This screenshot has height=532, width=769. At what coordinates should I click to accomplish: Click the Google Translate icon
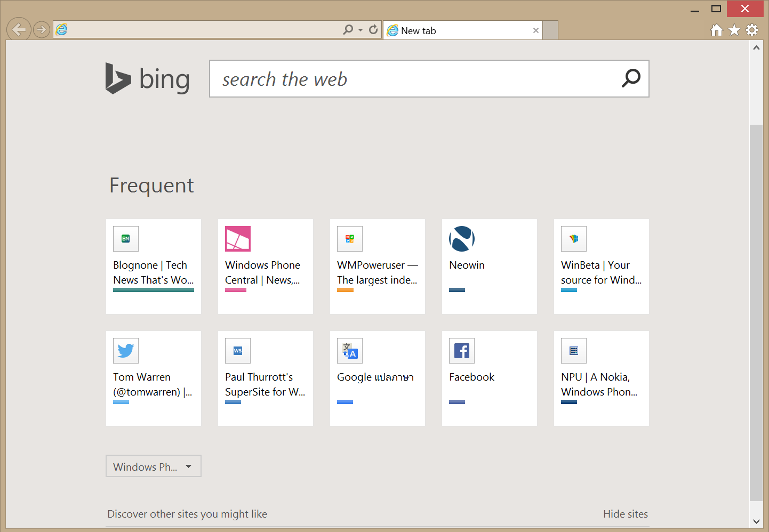(x=350, y=351)
